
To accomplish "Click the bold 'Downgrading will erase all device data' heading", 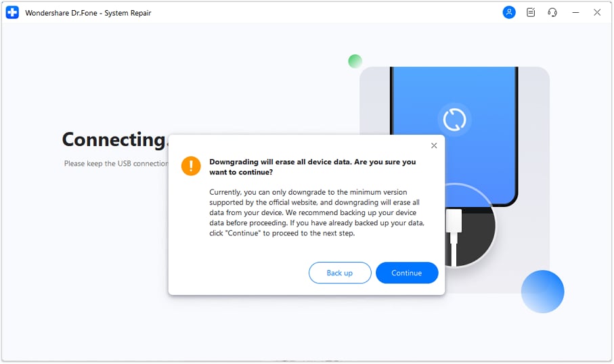I will point(313,167).
